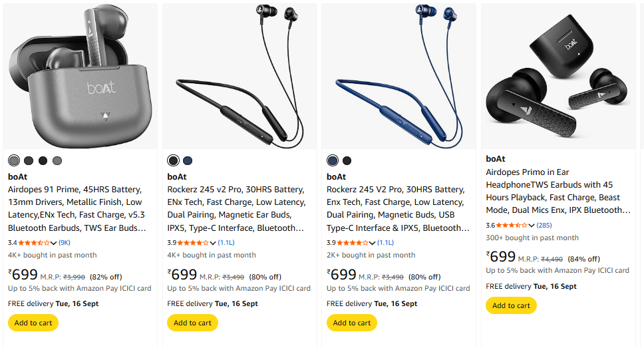The height and width of the screenshot is (348, 644).
Task: Open blue Rockerz 245 V2 Pro neckband image
Action: (x=399, y=76)
